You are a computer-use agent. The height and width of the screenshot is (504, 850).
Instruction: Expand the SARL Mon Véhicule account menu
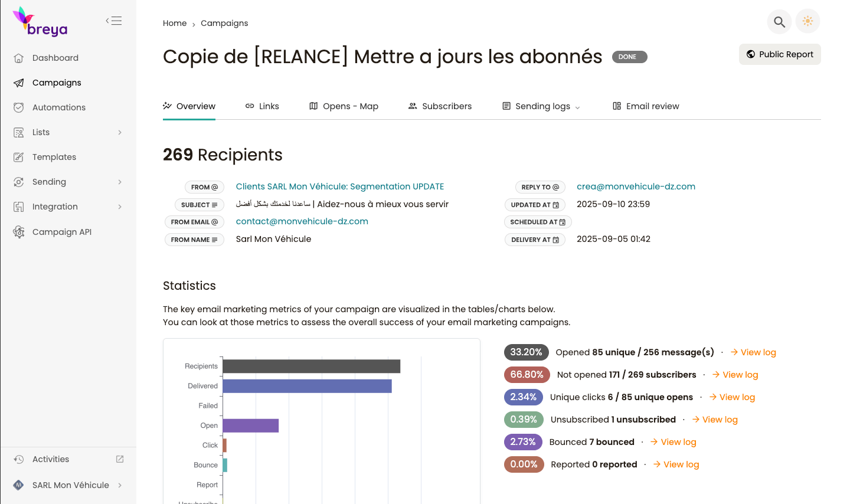coord(120,485)
